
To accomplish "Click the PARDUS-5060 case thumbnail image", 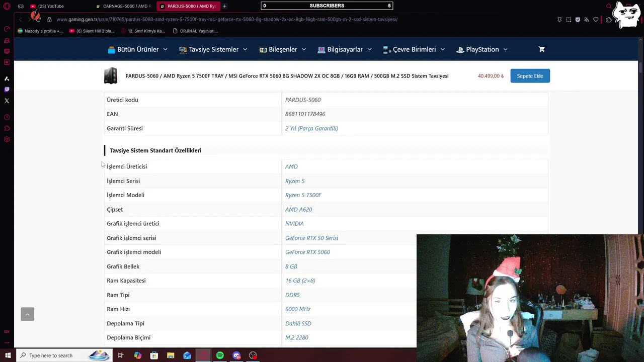I will point(111,76).
